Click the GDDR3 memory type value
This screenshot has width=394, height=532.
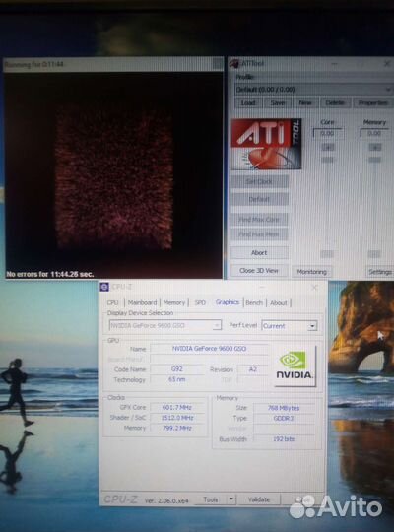284,418
